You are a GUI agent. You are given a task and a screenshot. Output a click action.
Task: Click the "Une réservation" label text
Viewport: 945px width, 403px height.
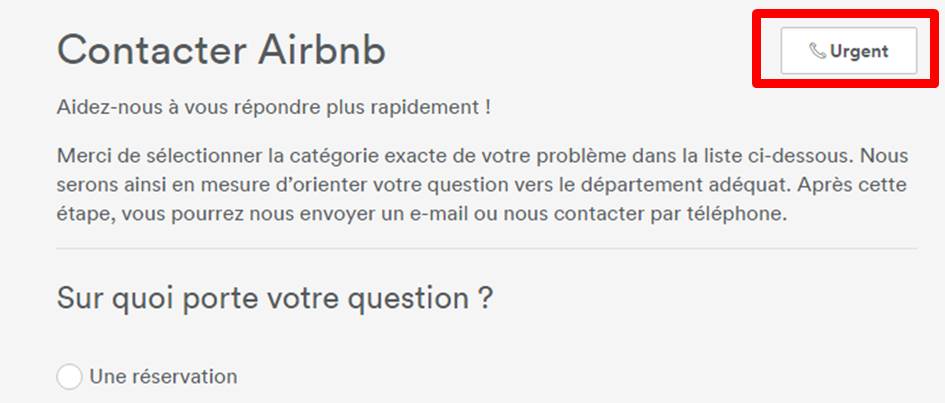(163, 377)
